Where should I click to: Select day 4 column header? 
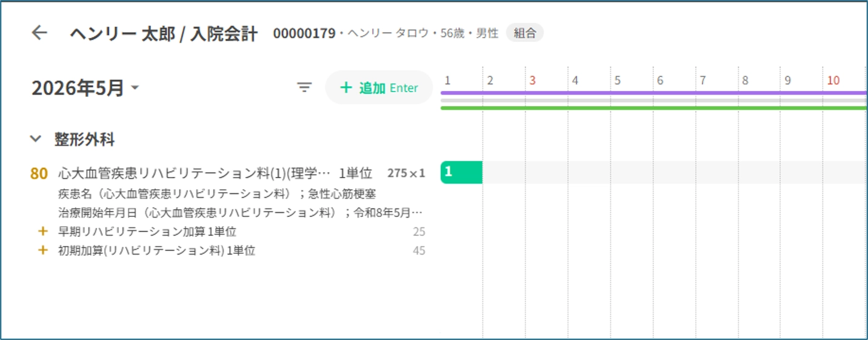point(575,80)
